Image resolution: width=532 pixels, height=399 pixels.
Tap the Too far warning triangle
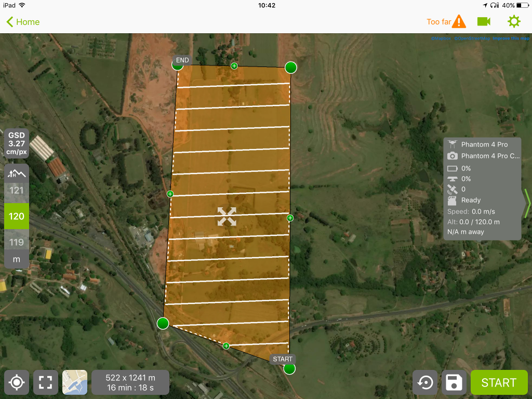(459, 22)
